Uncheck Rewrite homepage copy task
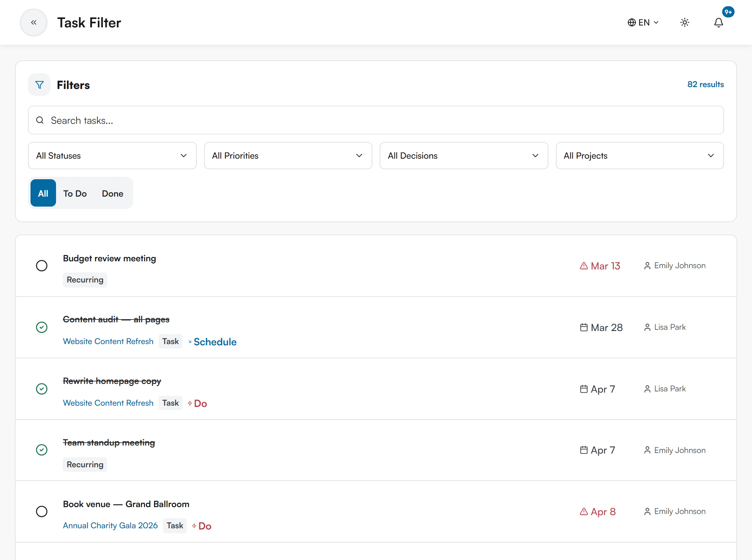This screenshot has height=560, width=752. (x=42, y=389)
